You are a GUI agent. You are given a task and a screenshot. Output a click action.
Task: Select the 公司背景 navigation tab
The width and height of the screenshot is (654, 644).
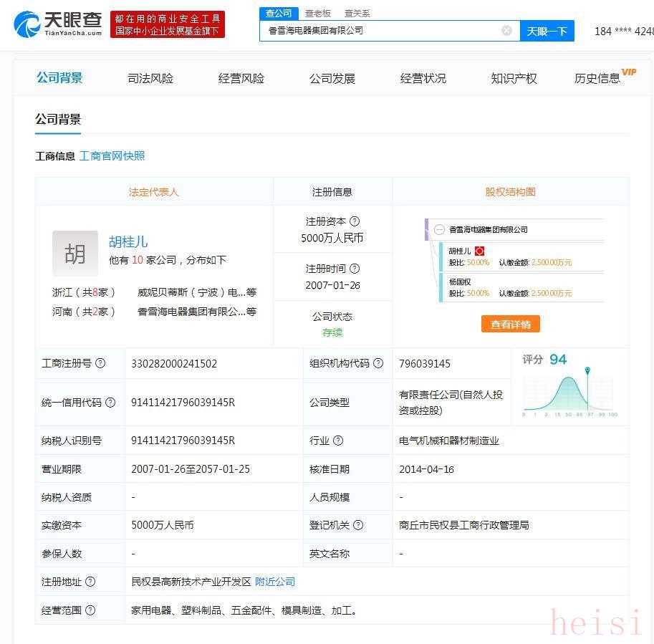(59, 77)
